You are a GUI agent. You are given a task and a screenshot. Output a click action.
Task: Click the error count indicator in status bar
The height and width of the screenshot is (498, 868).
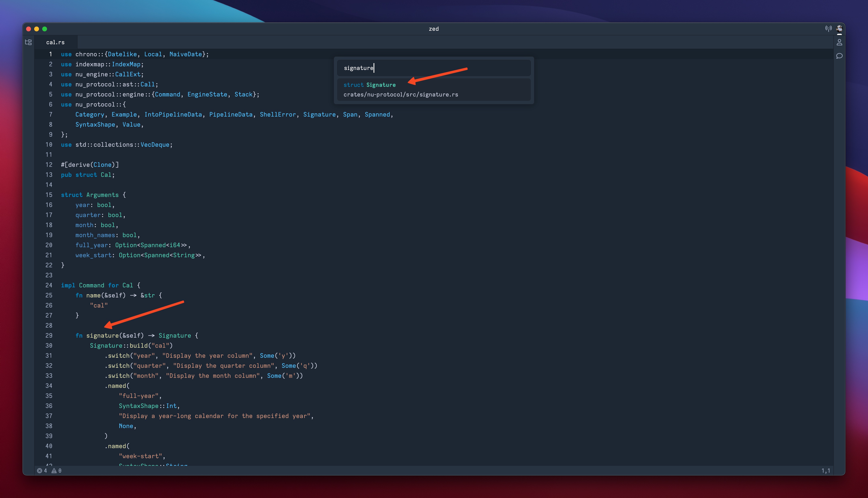pos(42,470)
